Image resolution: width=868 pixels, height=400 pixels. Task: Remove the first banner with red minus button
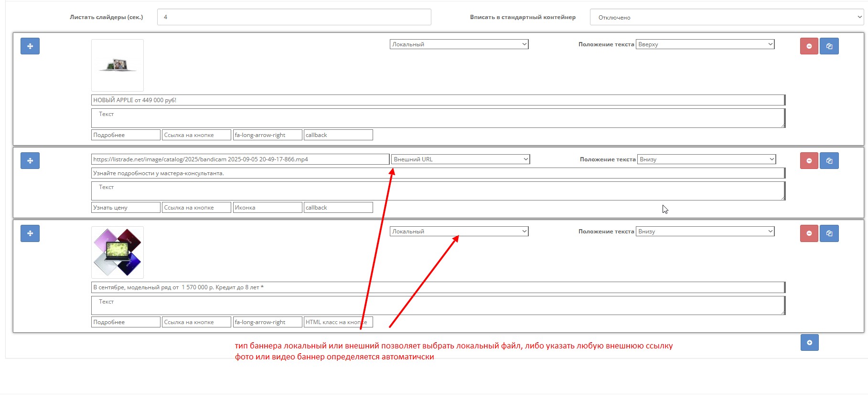click(809, 46)
